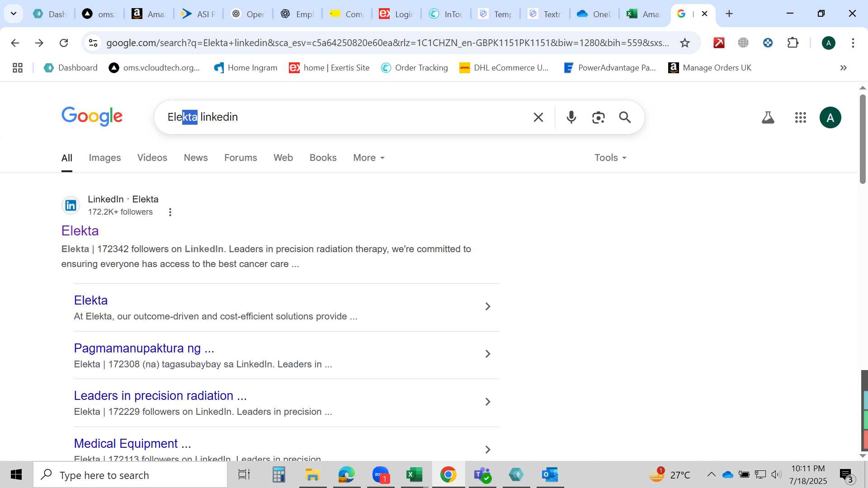Open a new browser tab
Viewport: 868px width, 488px height.
click(729, 14)
